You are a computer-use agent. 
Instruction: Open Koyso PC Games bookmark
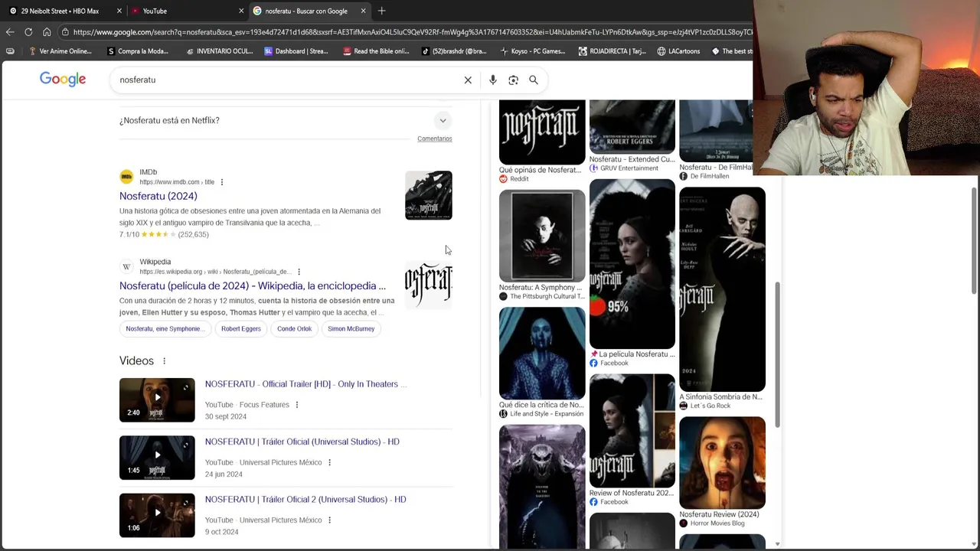pos(532,51)
